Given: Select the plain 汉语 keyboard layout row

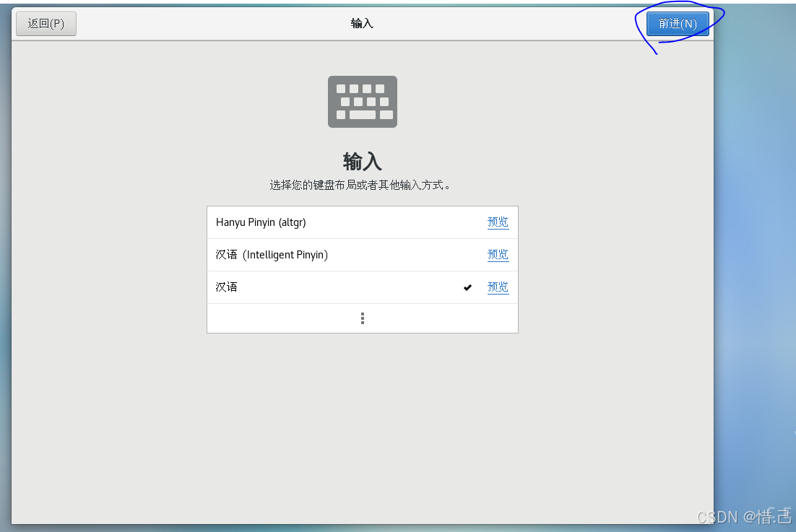Looking at the screenshot, I should 227,287.
